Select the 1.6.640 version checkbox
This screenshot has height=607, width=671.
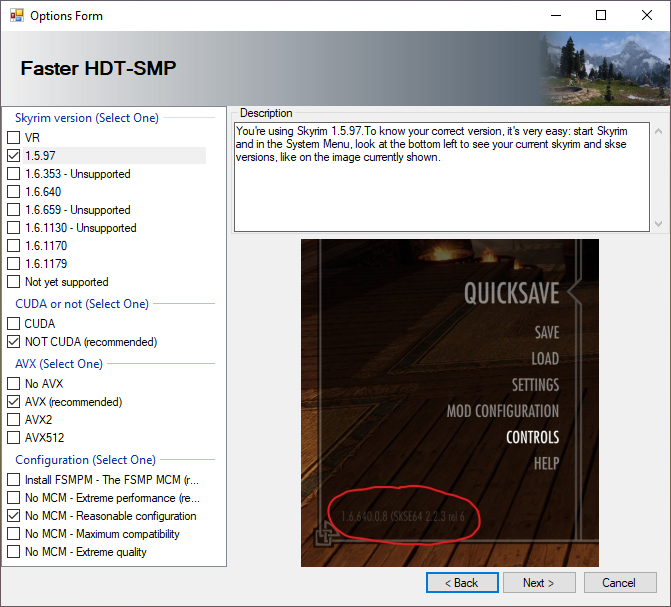(x=14, y=192)
